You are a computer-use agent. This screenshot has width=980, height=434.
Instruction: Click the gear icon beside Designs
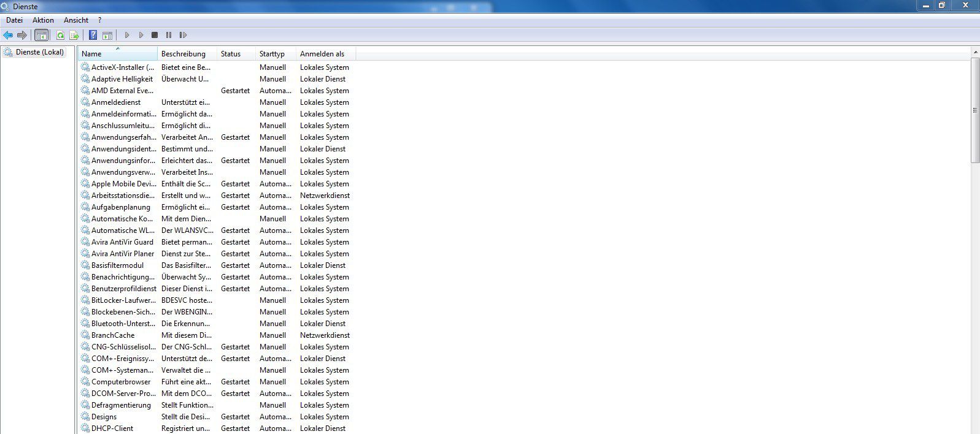pos(85,417)
